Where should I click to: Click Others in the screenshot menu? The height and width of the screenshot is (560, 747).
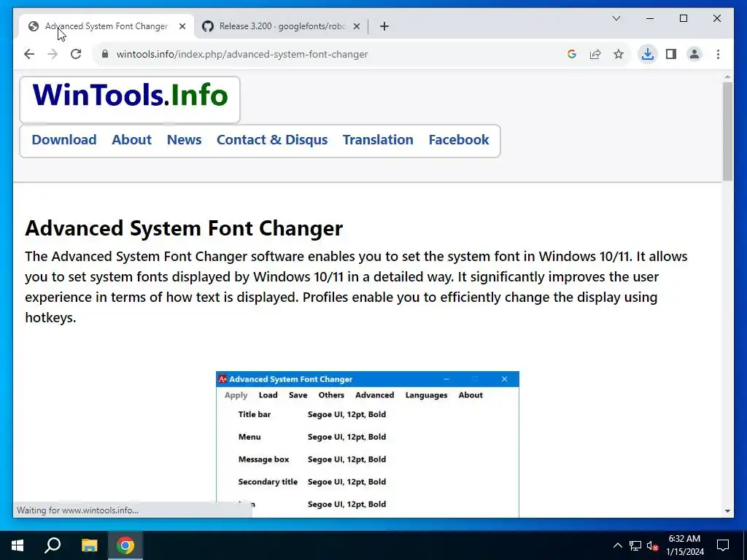331,395
